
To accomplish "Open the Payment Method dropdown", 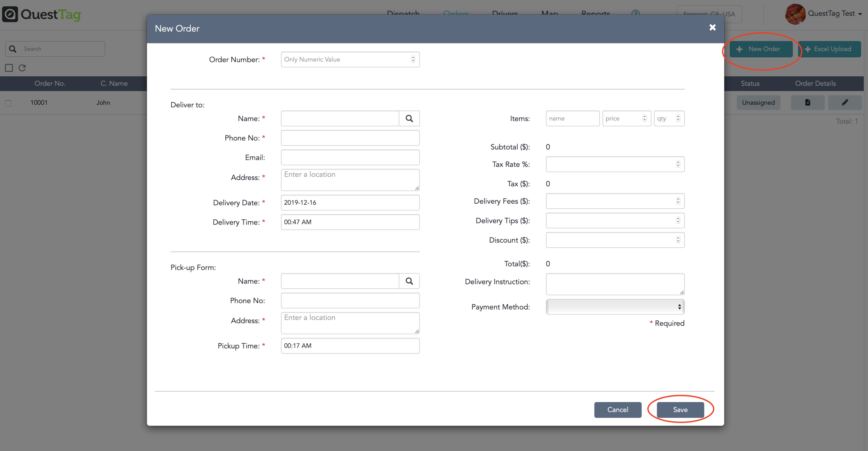I will coord(615,307).
